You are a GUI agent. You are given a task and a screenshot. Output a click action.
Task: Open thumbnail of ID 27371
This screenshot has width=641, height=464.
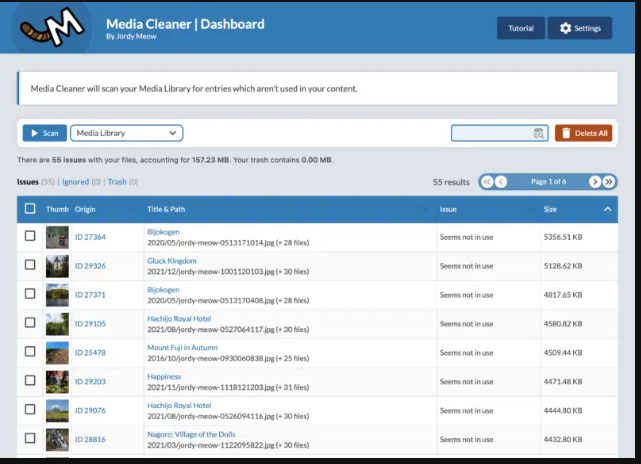coord(57,295)
